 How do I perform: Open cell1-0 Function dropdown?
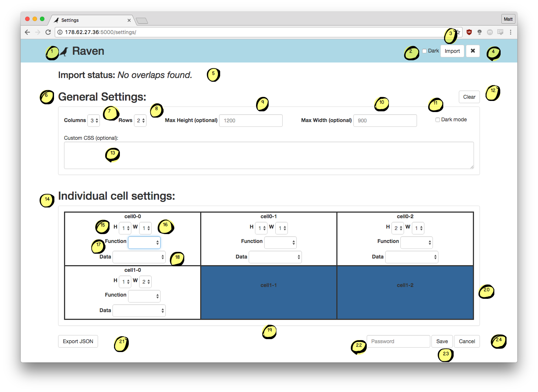pos(144,296)
